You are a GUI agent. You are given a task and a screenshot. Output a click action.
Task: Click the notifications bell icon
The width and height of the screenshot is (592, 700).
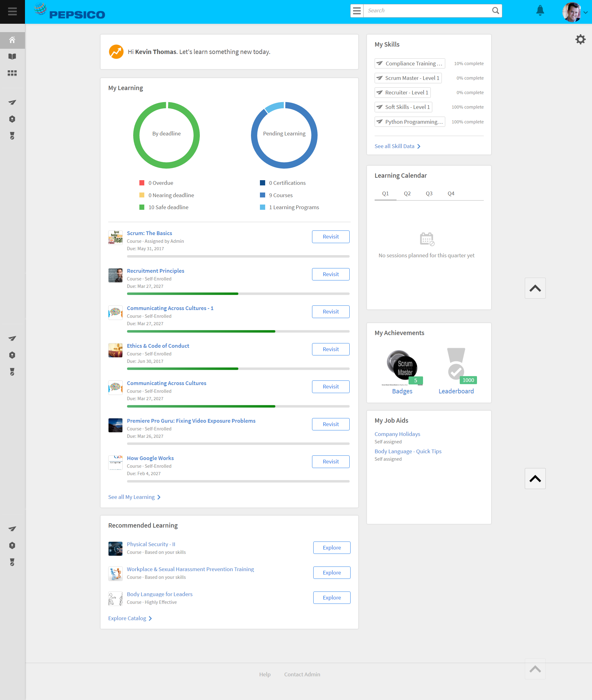click(x=540, y=11)
